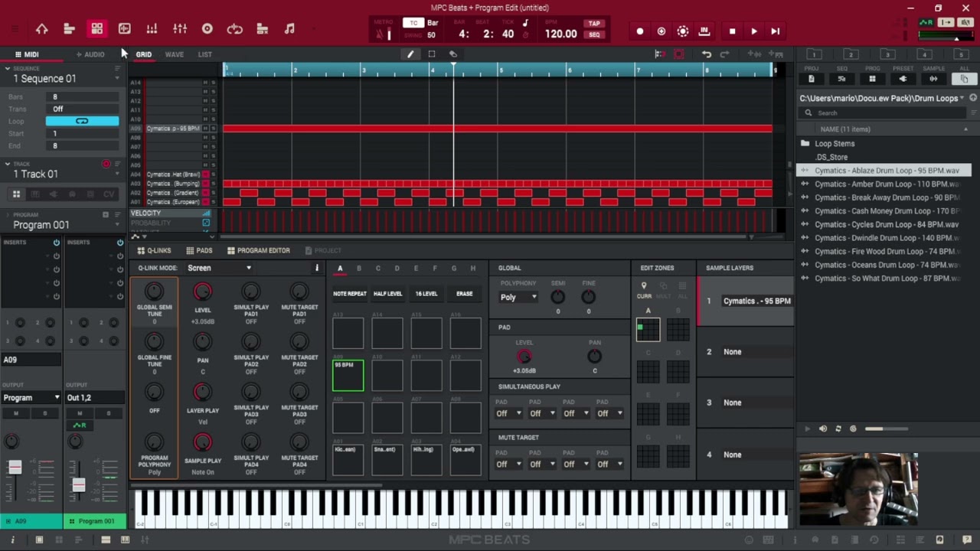The width and height of the screenshot is (980, 551).
Task: Open the Looper icon
Action: click(235, 29)
